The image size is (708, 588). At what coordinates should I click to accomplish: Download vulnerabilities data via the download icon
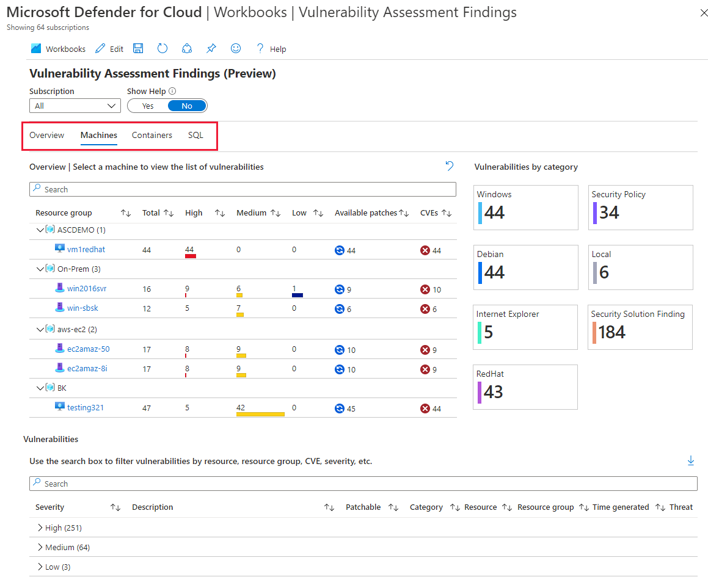(691, 460)
